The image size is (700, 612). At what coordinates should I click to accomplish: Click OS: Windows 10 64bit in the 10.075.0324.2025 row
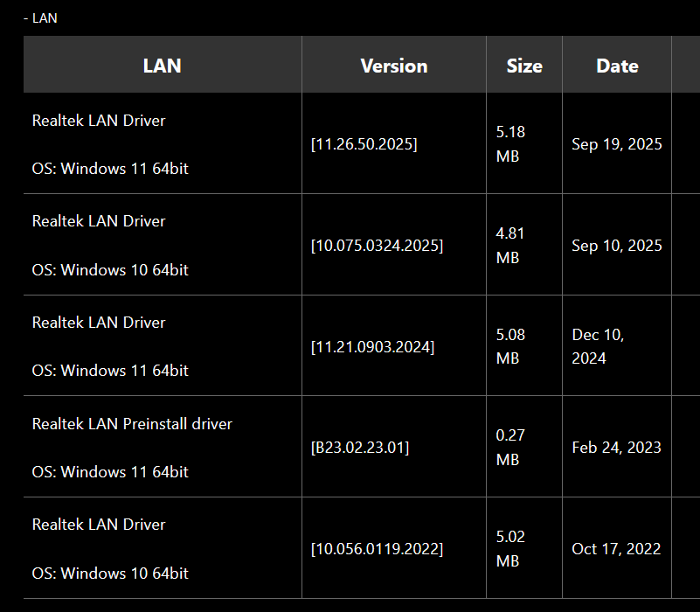[110, 270]
